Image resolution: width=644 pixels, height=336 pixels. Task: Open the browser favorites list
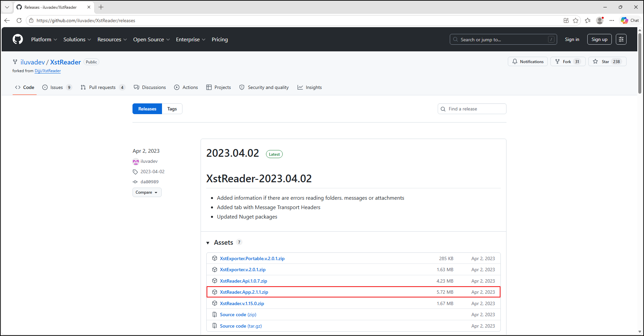[588, 20]
